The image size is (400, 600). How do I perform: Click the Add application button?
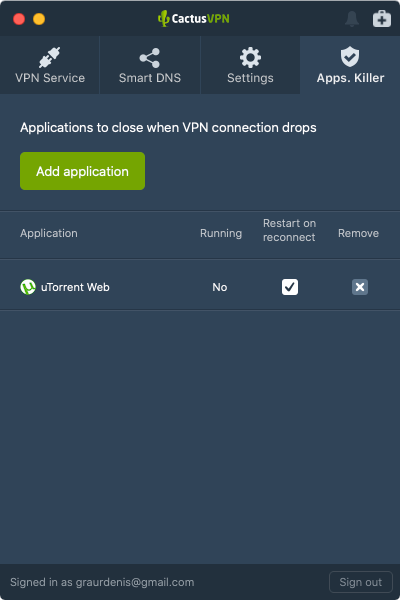click(x=82, y=171)
